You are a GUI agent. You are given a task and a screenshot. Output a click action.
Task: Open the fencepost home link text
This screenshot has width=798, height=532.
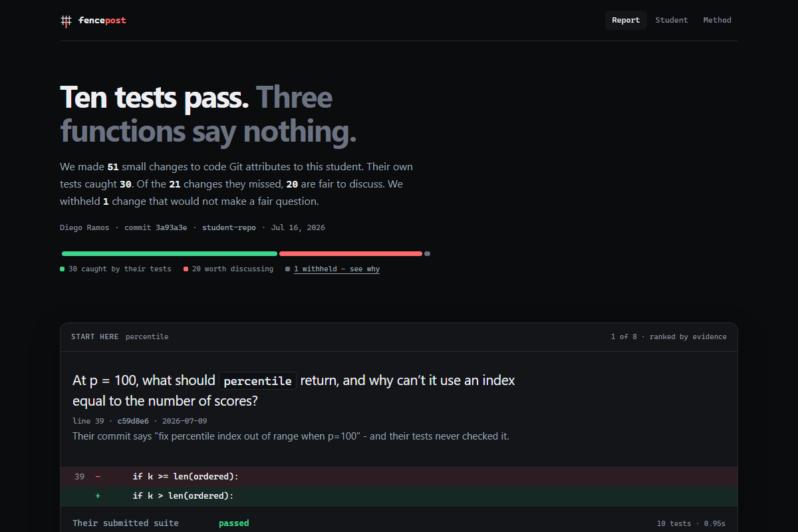[x=102, y=20]
